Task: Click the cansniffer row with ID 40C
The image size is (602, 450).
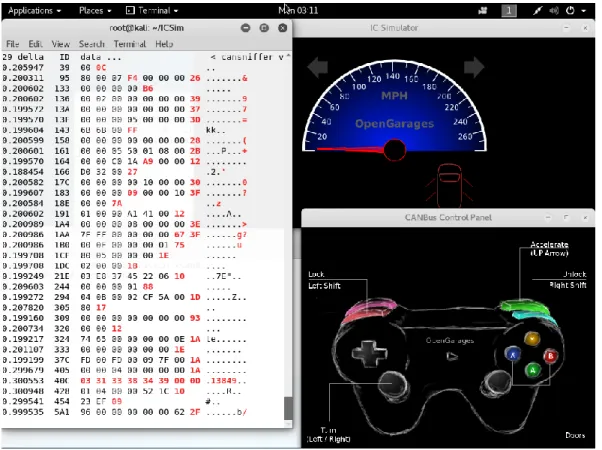Action: click(125, 381)
